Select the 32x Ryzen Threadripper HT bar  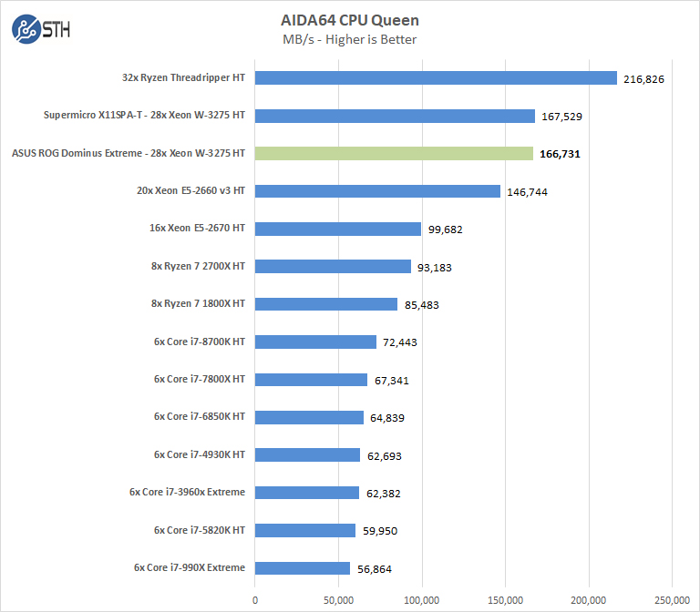436,78
